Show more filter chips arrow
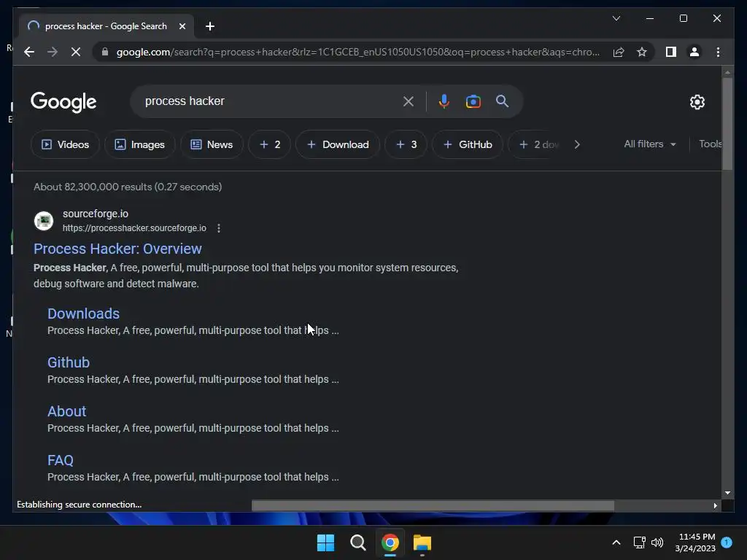The image size is (747, 560). (x=577, y=144)
